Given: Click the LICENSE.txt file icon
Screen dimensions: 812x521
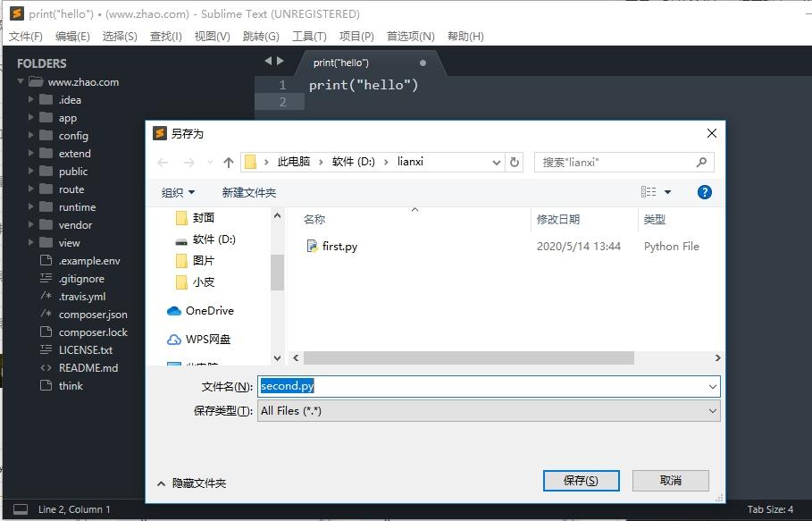Looking at the screenshot, I should pyautogui.click(x=46, y=349).
